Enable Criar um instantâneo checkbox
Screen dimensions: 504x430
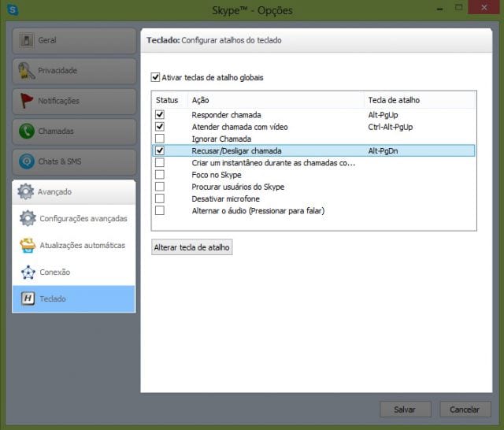[x=160, y=162]
